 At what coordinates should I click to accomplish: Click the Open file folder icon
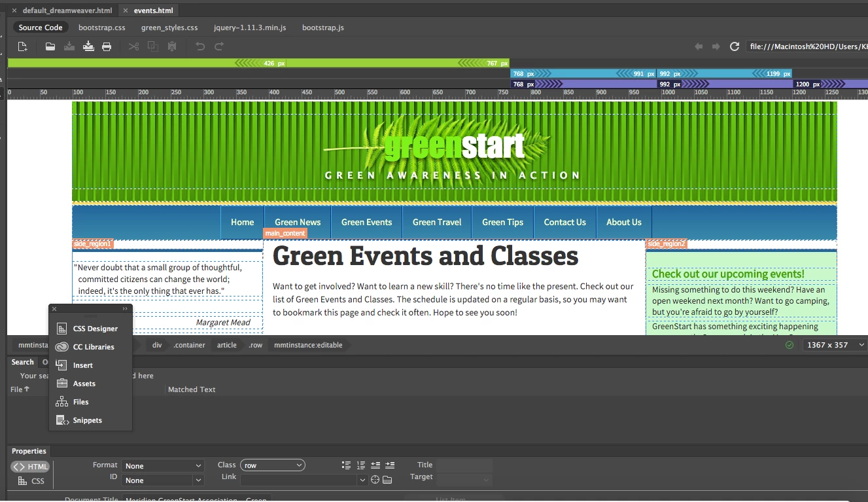pyautogui.click(x=50, y=46)
